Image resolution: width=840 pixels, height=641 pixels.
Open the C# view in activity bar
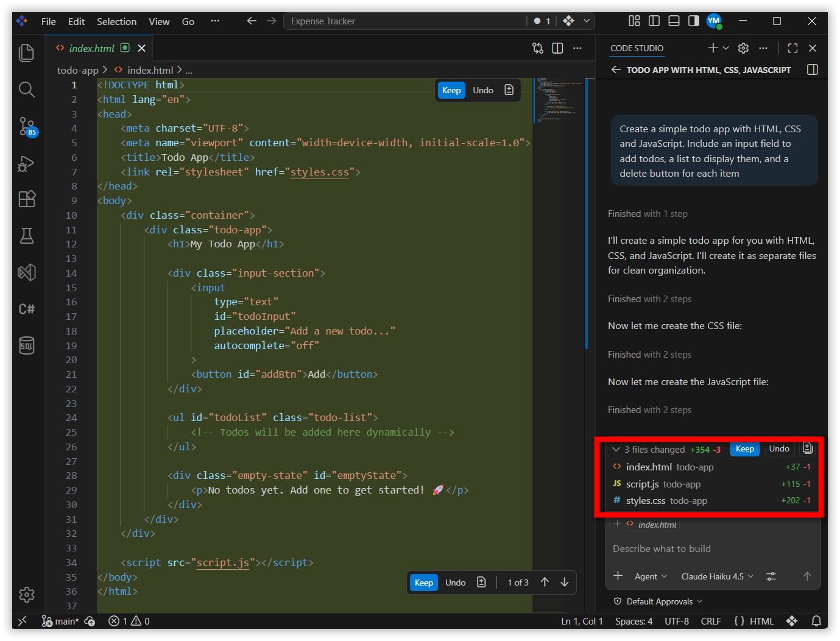pos(27,309)
